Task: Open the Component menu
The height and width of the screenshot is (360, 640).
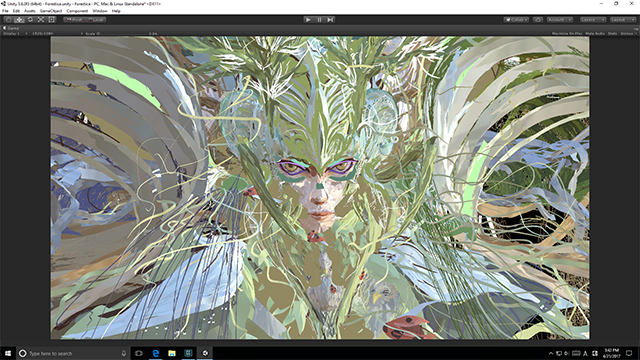Action: pos(77,11)
